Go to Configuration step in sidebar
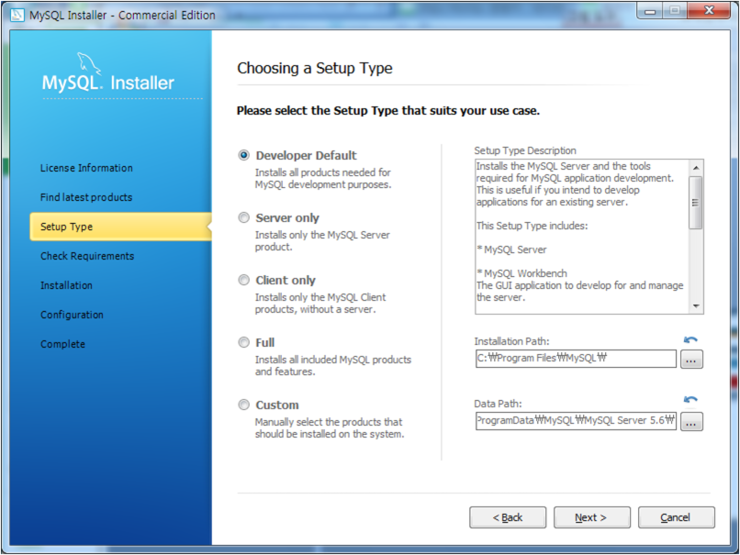Viewport: 740px width, 555px height. (x=72, y=315)
